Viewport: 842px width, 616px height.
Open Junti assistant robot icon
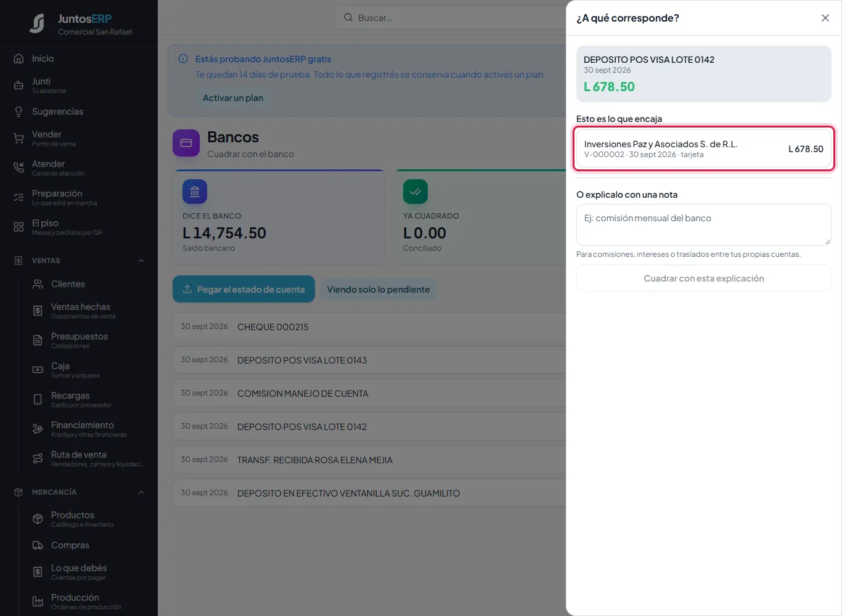tap(18, 86)
